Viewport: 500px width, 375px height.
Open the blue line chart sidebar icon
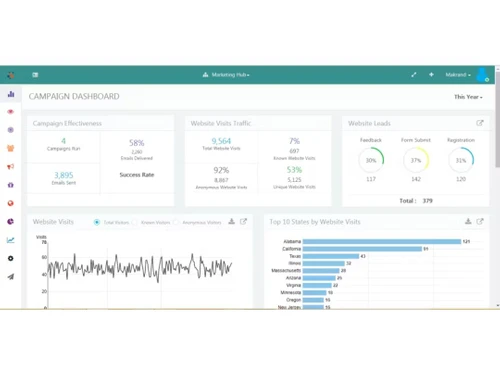[11, 240]
